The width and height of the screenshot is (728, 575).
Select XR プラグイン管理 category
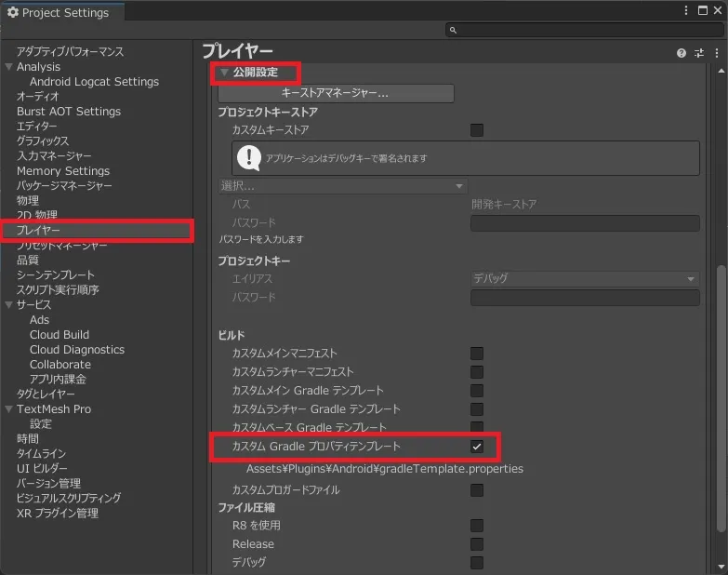pyautogui.click(x=58, y=514)
